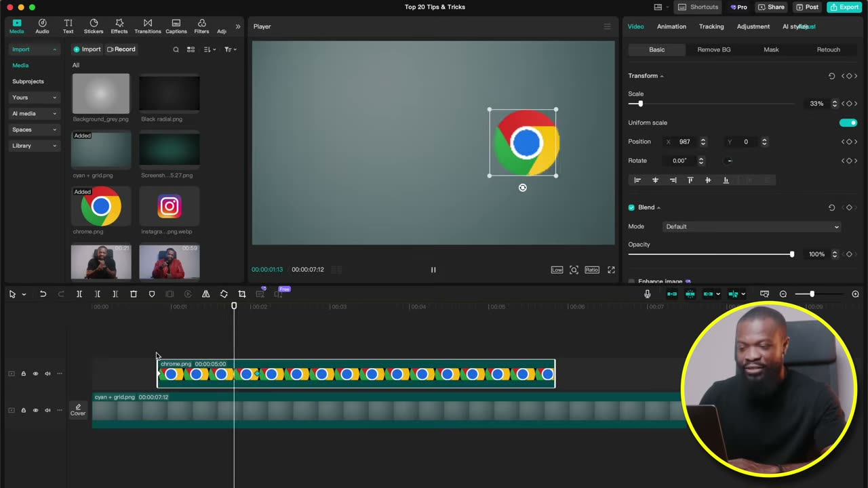The image size is (868, 488).
Task: Open the Remove BG tab
Action: point(714,49)
